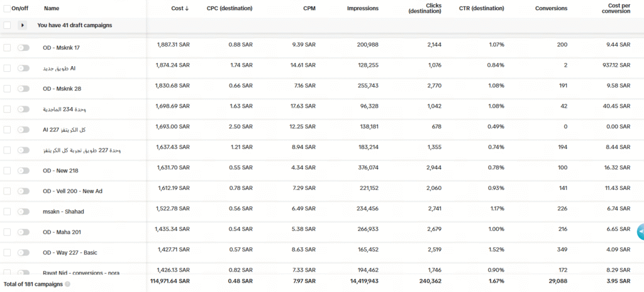Click the blue floating arrow icon on right edge
This screenshot has width=644, height=292.
point(640,232)
